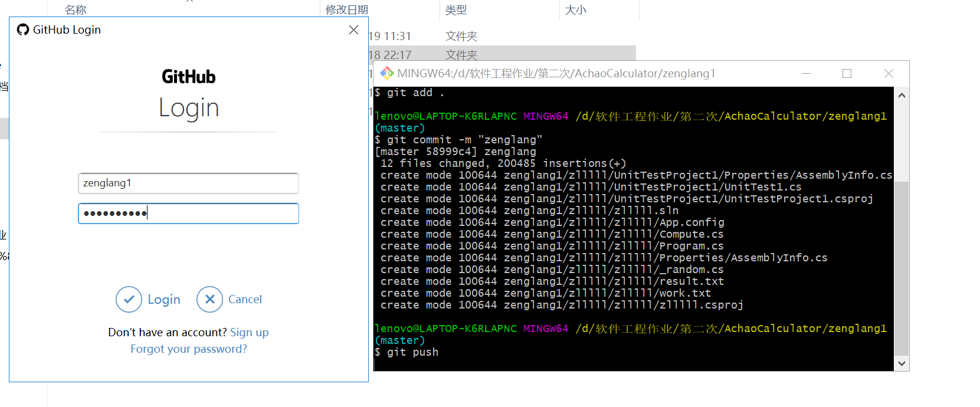
Task: Click the MINGW64 terminal window title text
Action: coord(556,73)
